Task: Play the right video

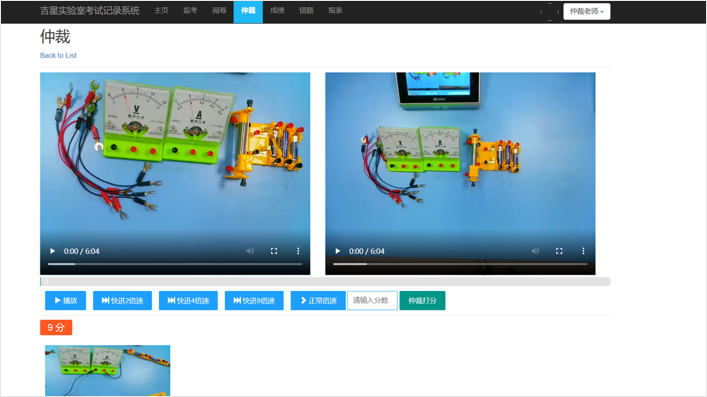Action: 338,251
